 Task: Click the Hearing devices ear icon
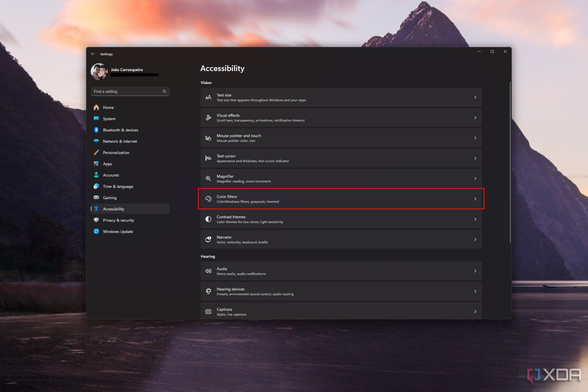[x=208, y=291]
